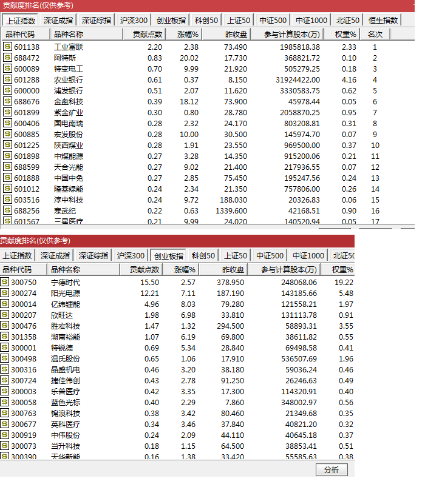This screenshot has width=425, height=504.
Task: Click the stock icon beside 300073 当升科技
Action: click(4, 446)
